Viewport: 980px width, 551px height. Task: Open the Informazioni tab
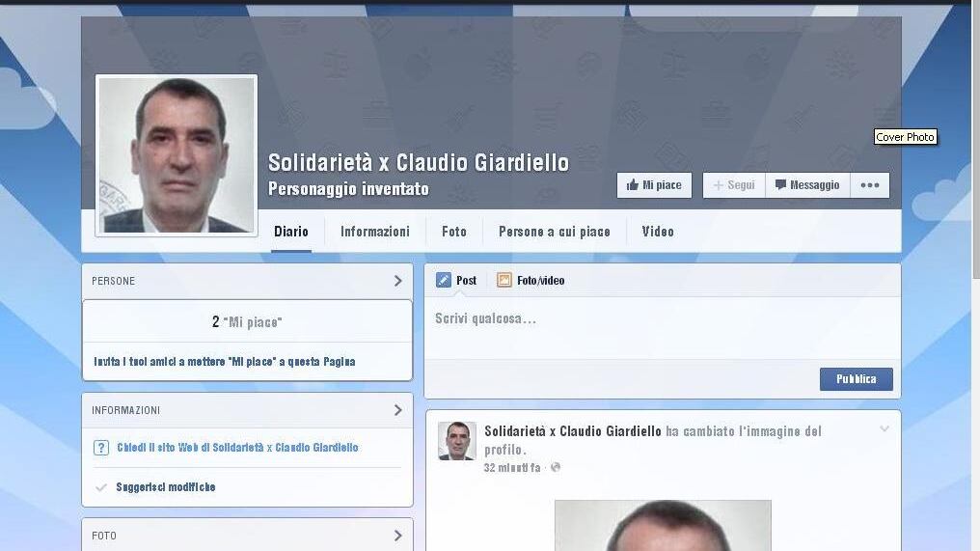375,232
